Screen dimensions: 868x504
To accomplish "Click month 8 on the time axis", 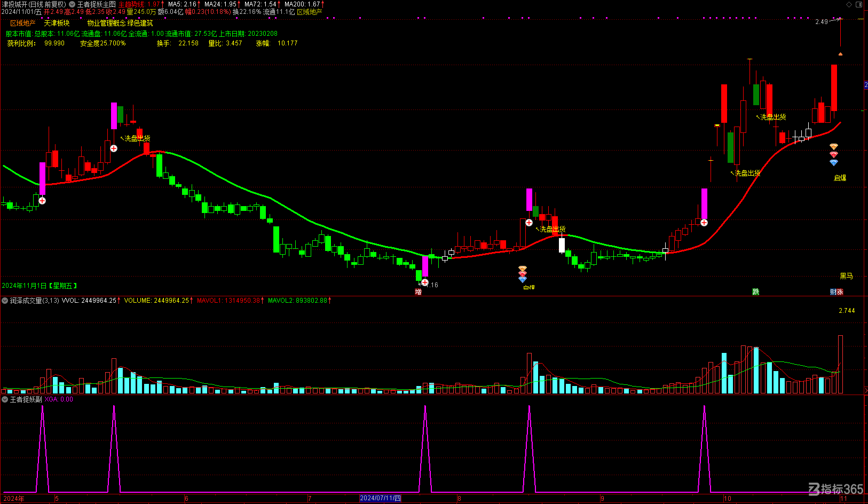I will point(459,499).
